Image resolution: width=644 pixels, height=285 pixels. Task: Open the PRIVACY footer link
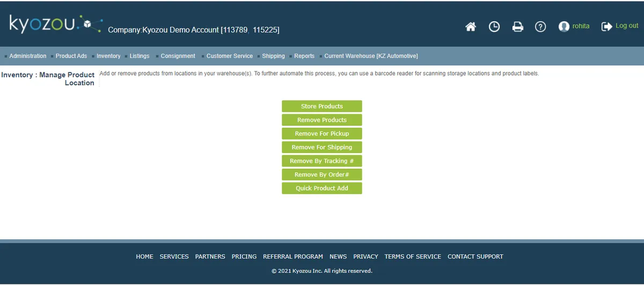365,257
